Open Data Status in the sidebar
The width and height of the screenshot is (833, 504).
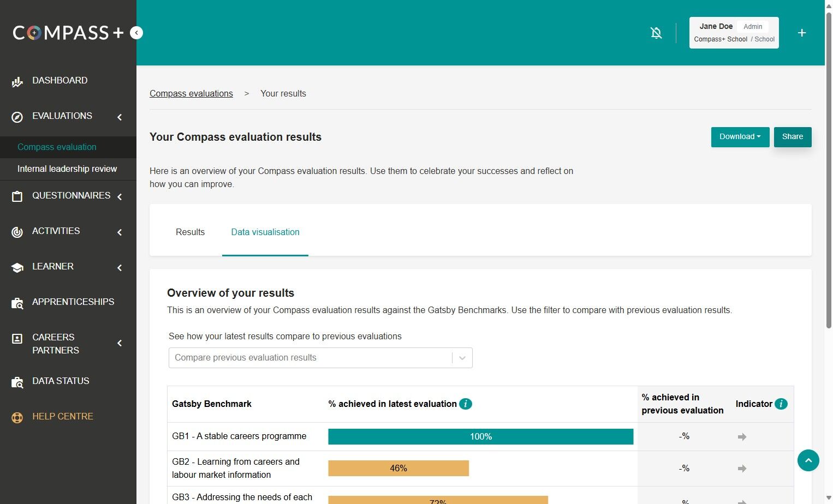pos(61,381)
